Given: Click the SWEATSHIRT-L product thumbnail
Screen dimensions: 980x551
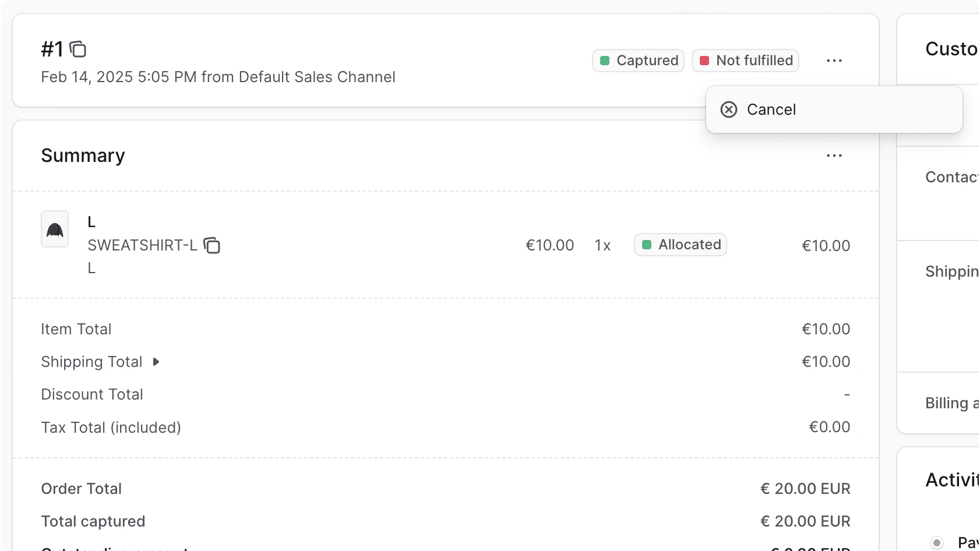Looking at the screenshot, I should click(x=54, y=228).
